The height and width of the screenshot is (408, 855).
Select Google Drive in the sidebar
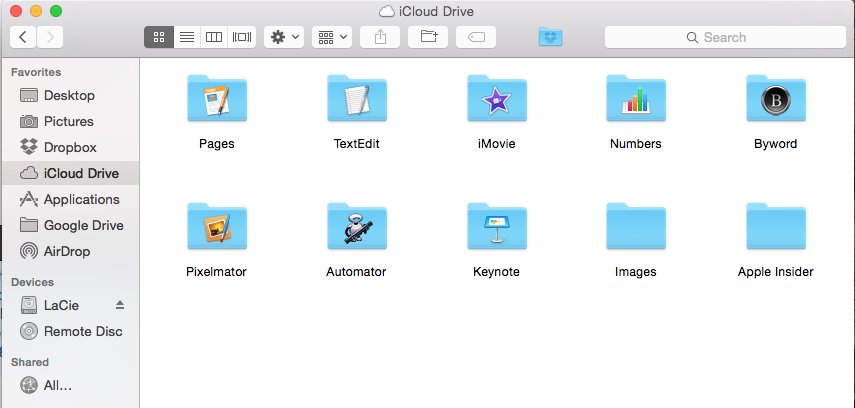click(x=70, y=225)
